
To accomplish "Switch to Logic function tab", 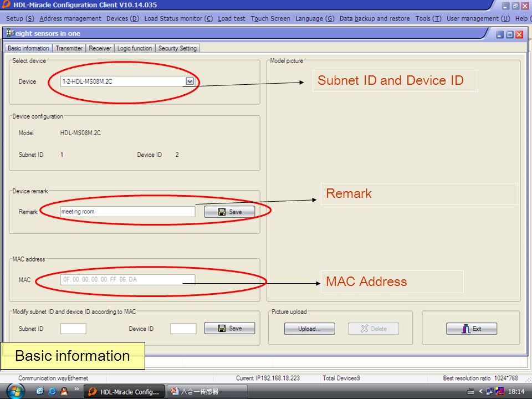I will tap(135, 48).
